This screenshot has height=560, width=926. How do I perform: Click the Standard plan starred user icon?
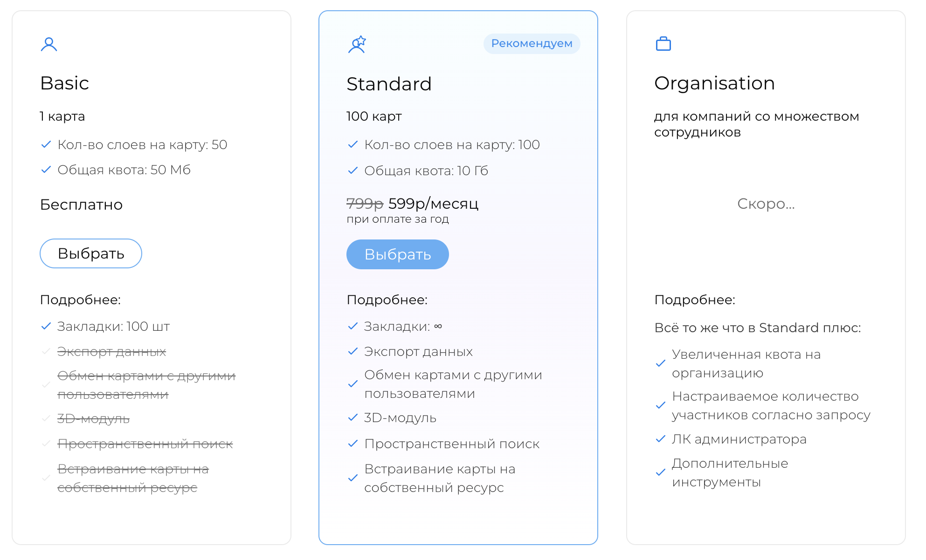(x=357, y=44)
